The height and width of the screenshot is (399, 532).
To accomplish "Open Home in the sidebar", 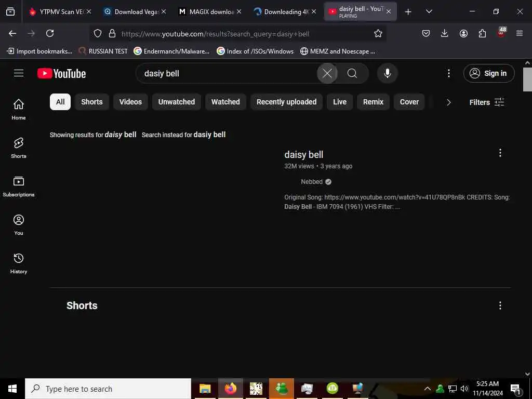I will [x=19, y=109].
